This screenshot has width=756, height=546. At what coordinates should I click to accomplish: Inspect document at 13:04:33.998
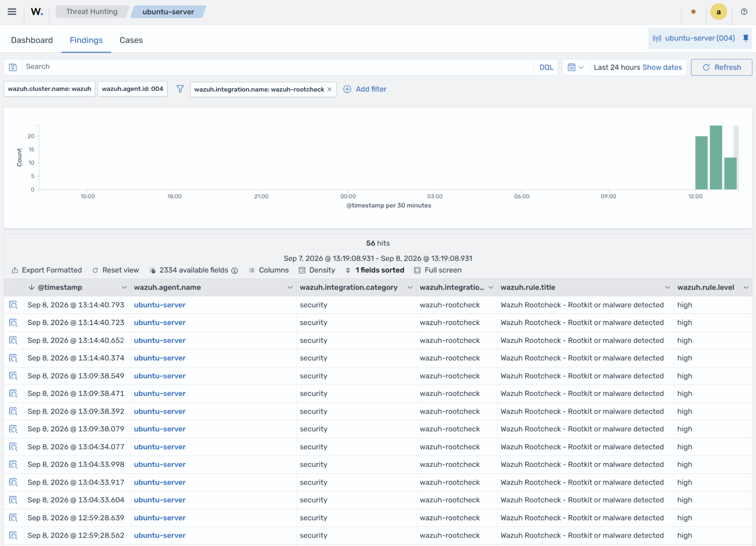click(x=13, y=465)
